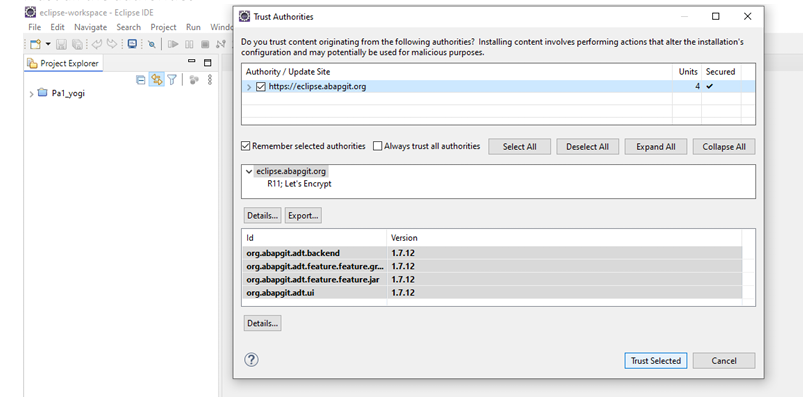This screenshot has width=807, height=404.
Task: Click the Units column header
Action: pos(687,72)
